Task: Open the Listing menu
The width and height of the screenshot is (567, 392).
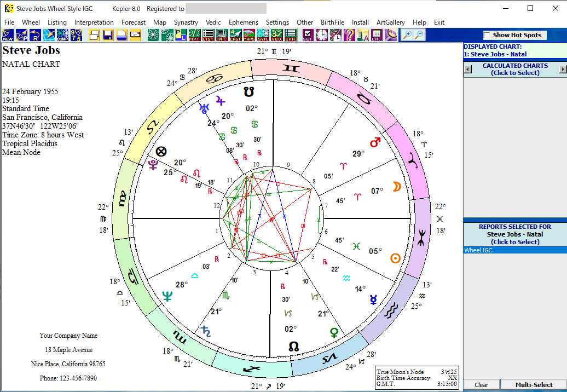Action: [57, 22]
